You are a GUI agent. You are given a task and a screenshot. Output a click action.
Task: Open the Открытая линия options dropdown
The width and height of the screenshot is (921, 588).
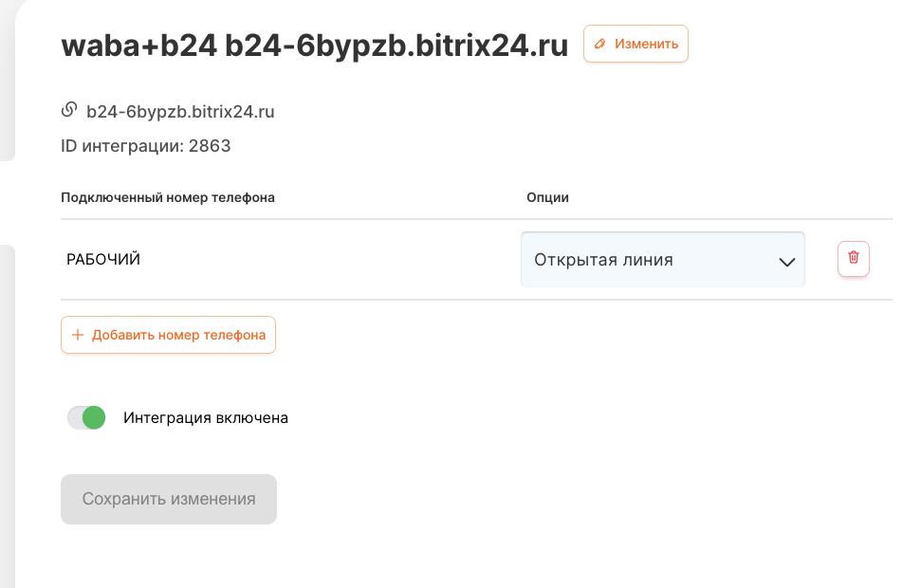662,260
